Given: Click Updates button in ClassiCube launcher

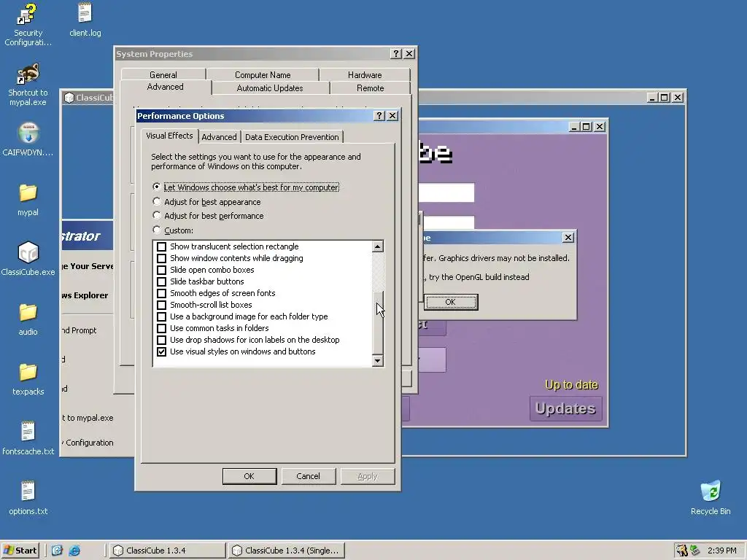Looking at the screenshot, I should tap(565, 408).
